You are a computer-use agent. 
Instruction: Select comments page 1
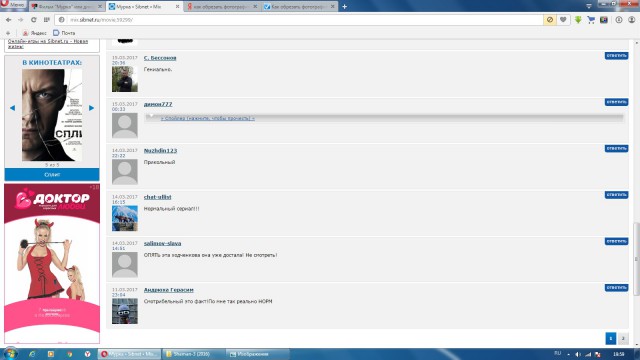point(611,338)
